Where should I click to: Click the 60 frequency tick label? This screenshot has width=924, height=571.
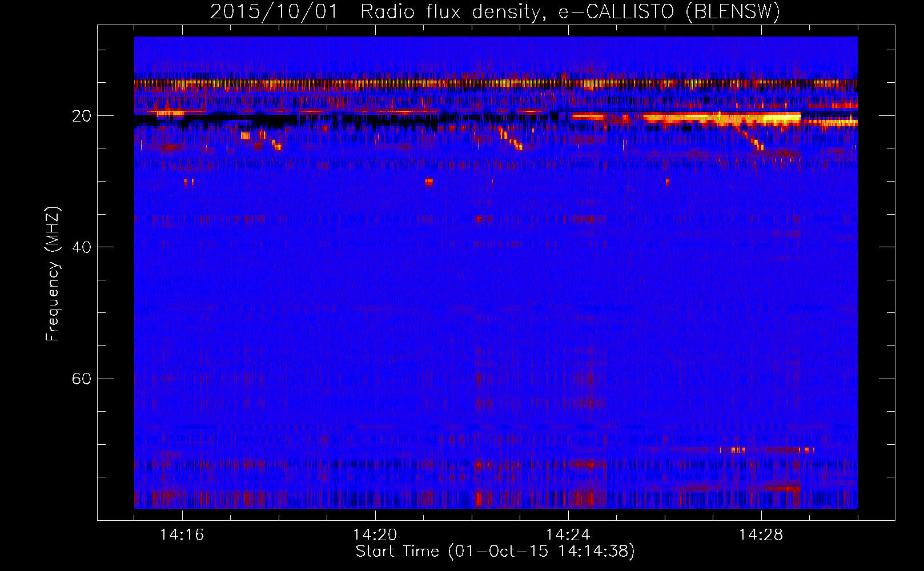click(81, 379)
